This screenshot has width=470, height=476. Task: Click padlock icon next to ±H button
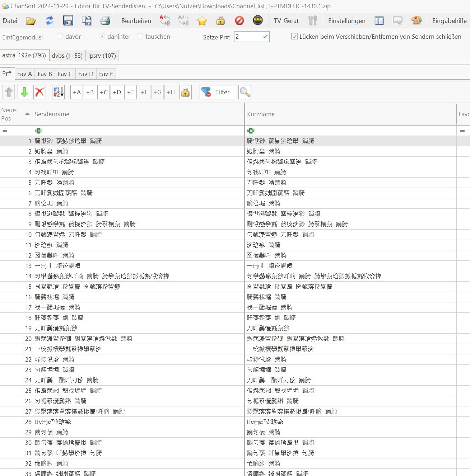[185, 92]
